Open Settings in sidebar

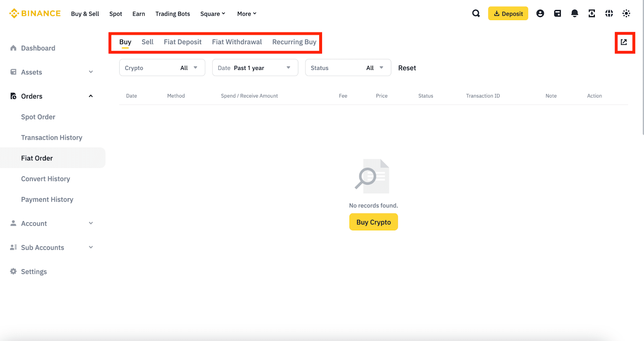pyautogui.click(x=34, y=271)
